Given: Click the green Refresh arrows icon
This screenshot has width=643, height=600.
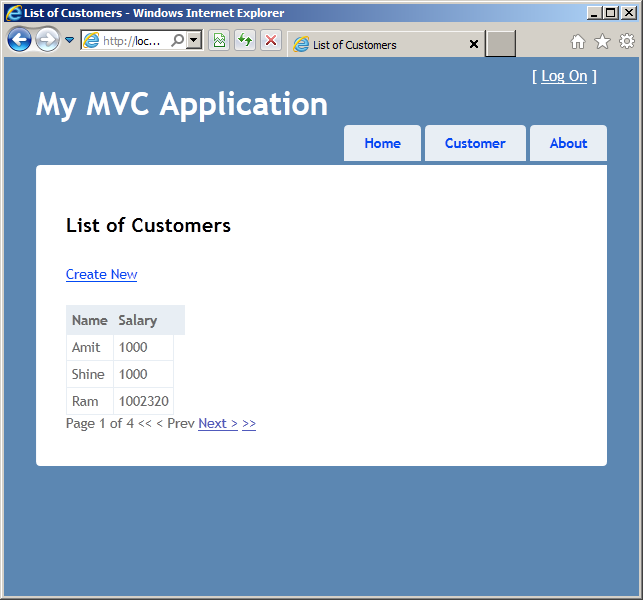Looking at the screenshot, I should [x=245, y=40].
